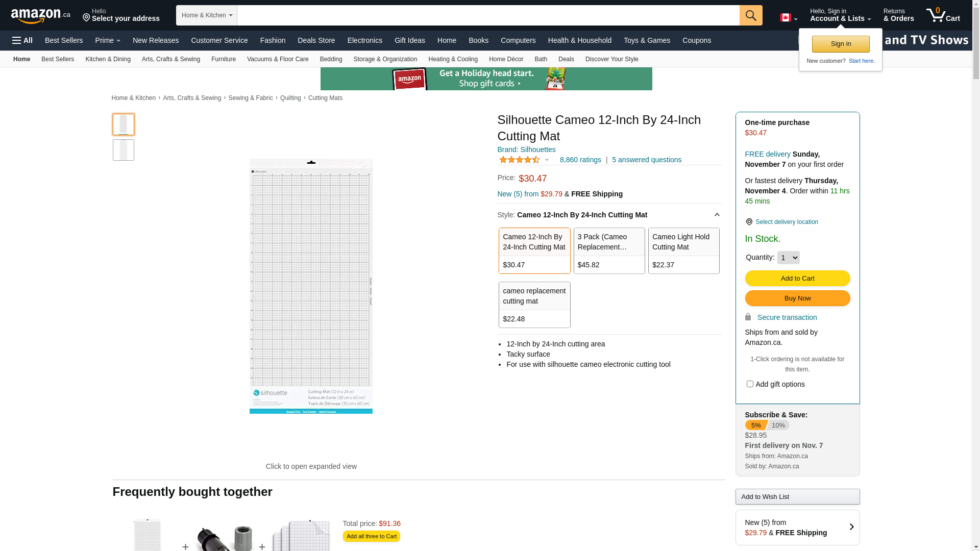980x551 pixels.
Task: Click the select delivery location pin
Action: [x=749, y=222]
